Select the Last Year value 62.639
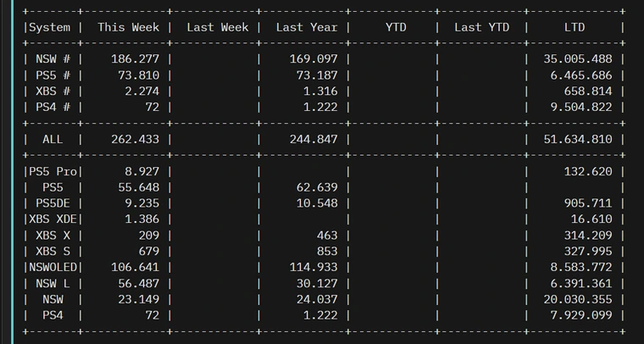 click(317, 187)
